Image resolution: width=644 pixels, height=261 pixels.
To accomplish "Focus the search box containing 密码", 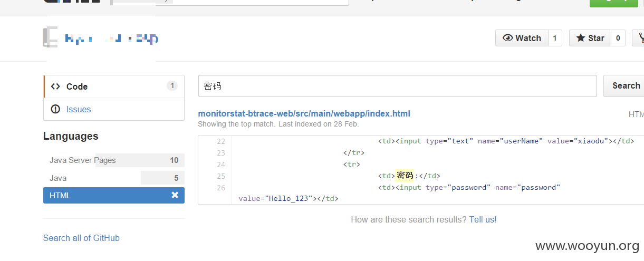I will (397, 86).
